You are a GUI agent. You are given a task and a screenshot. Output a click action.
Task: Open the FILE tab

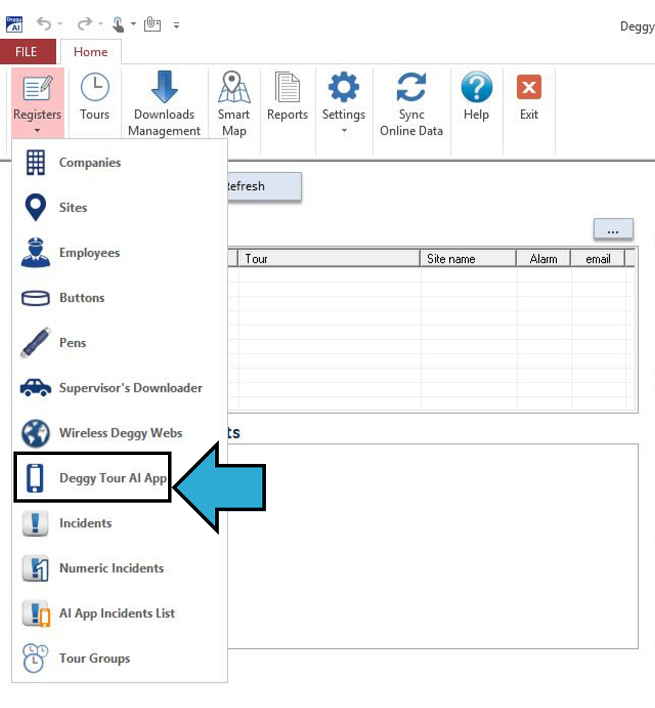point(26,51)
